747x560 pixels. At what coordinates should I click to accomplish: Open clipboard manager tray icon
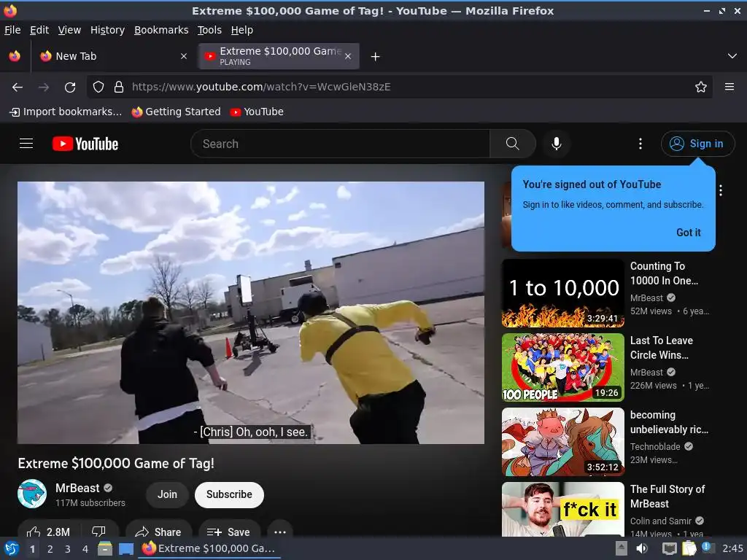pos(689,548)
